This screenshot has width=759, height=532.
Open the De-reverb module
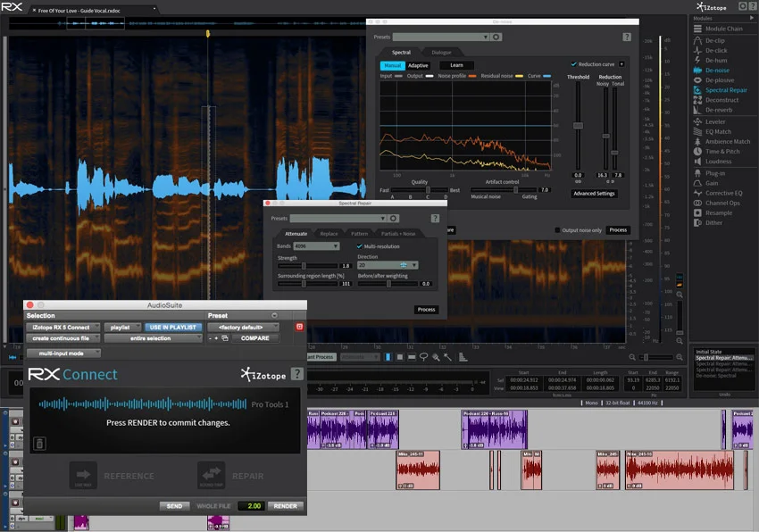coord(718,110)
